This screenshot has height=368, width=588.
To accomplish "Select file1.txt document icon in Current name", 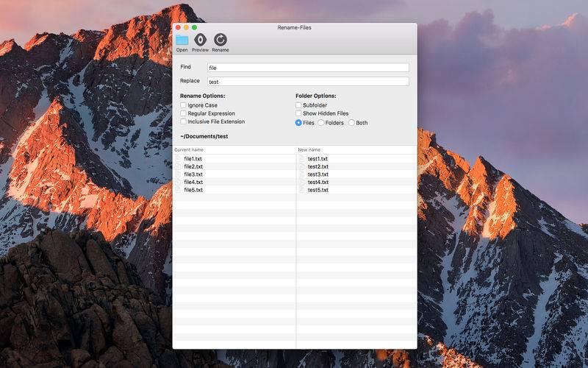I will pos(179,159).
